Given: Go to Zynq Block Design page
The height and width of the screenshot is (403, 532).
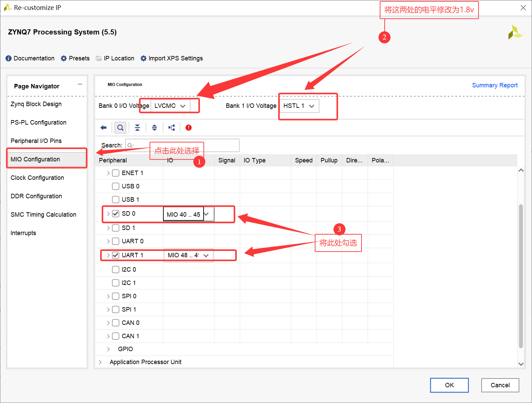Looking at the screenshot, I should [x=36, y=104].
